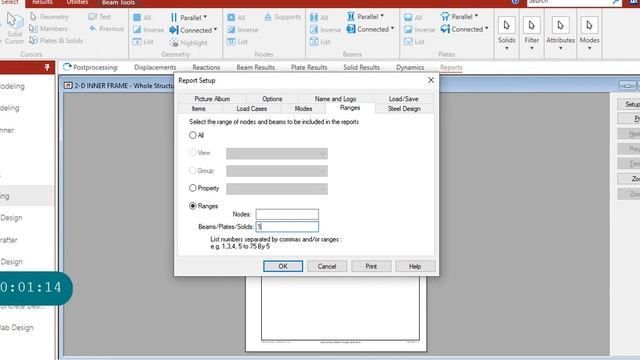Open the Utilities ribbon tab

[x=77, y=2]
